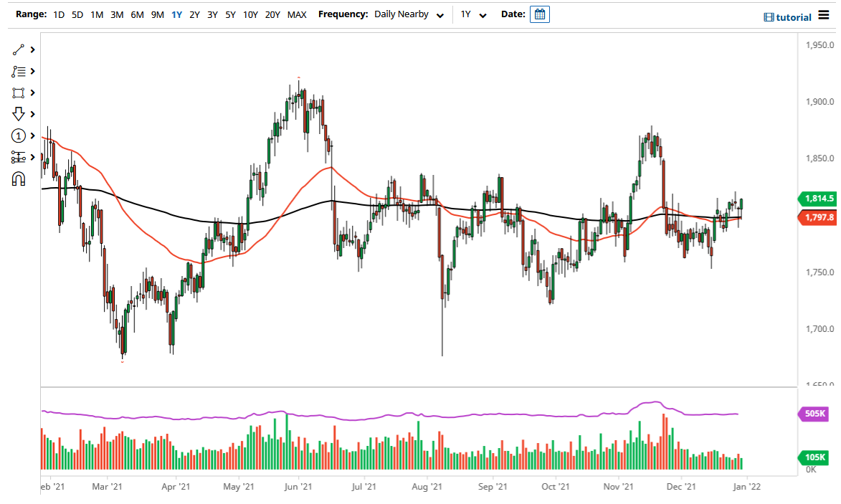Select the rectangle shape tool
The image size is (841, 504).
[x=18, y=92]
